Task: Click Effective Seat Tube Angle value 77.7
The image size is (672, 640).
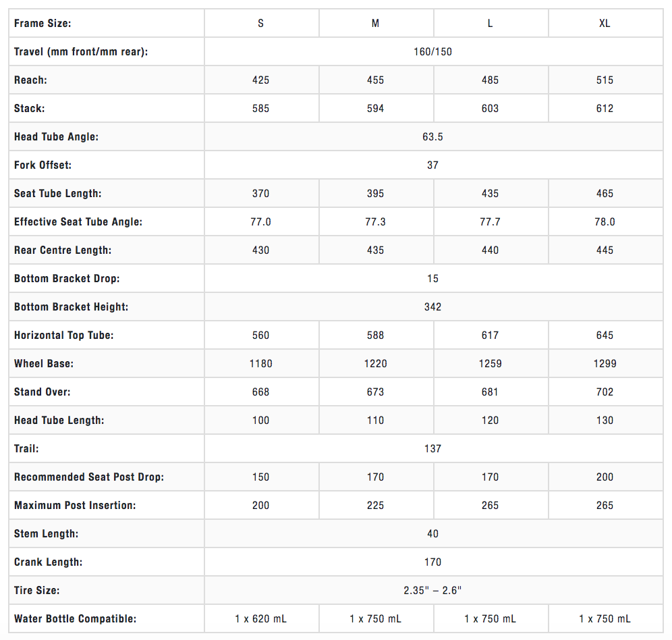Action: (x=490, y=222)
